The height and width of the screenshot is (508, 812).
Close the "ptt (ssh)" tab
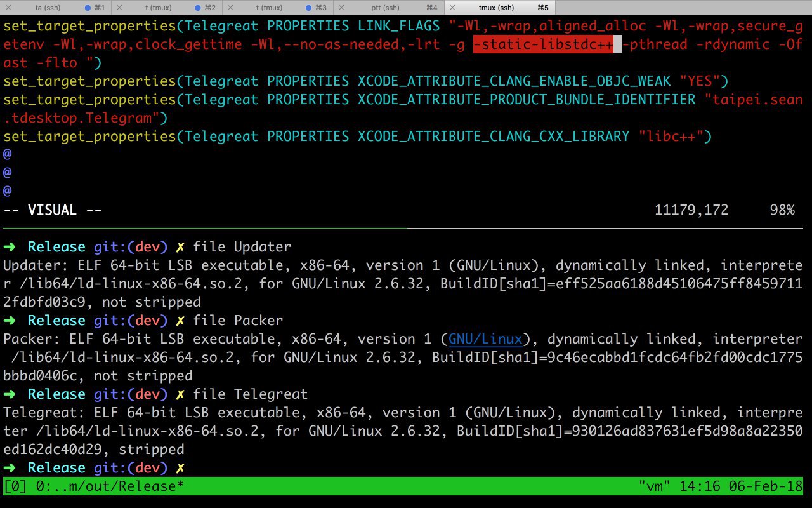pyautogui.click(x=342, y=8)
